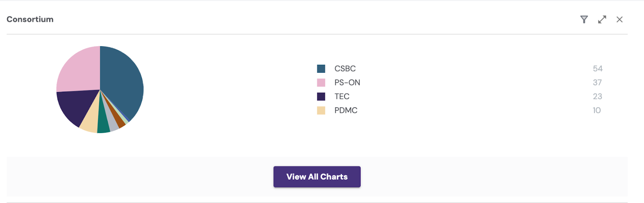644x203 pixels.
Task: Click the CSBC count value 54
Action: click(597, 69)
